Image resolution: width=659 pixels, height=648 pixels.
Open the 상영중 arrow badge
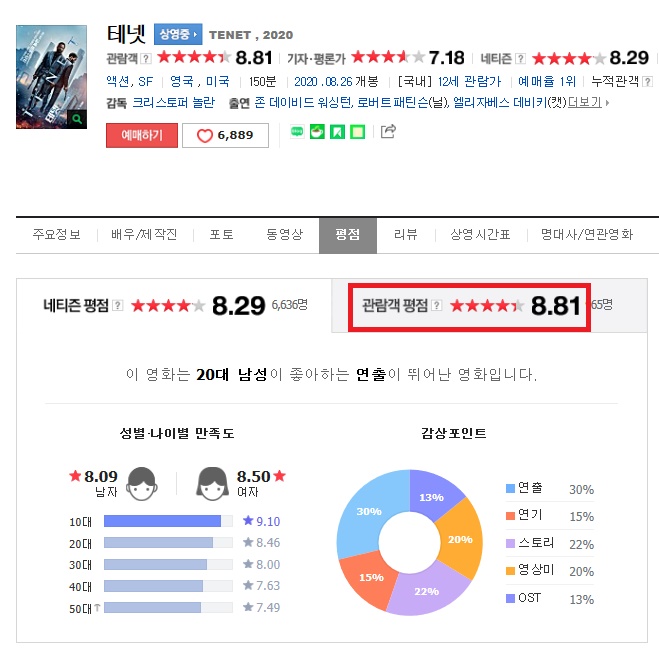point(178,34)
